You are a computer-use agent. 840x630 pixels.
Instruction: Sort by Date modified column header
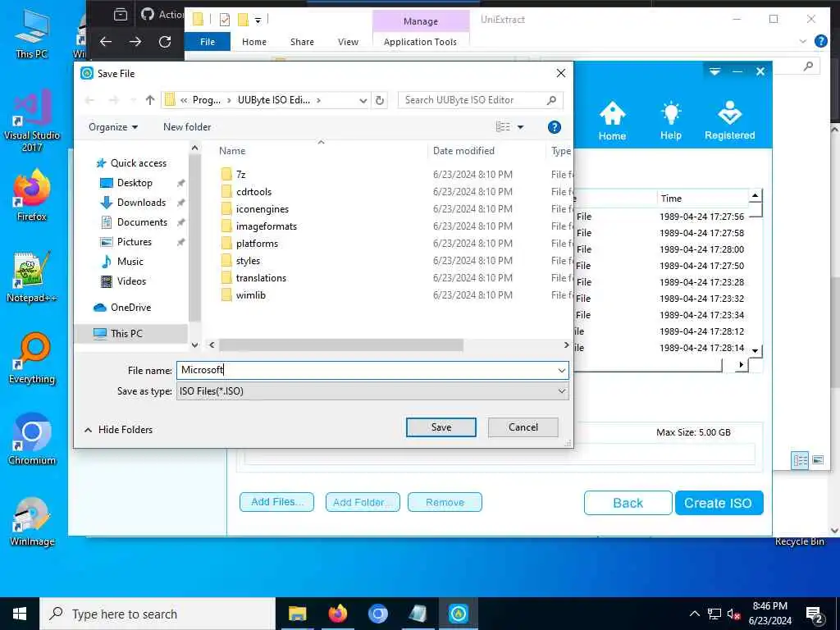[x=464, y=151]
